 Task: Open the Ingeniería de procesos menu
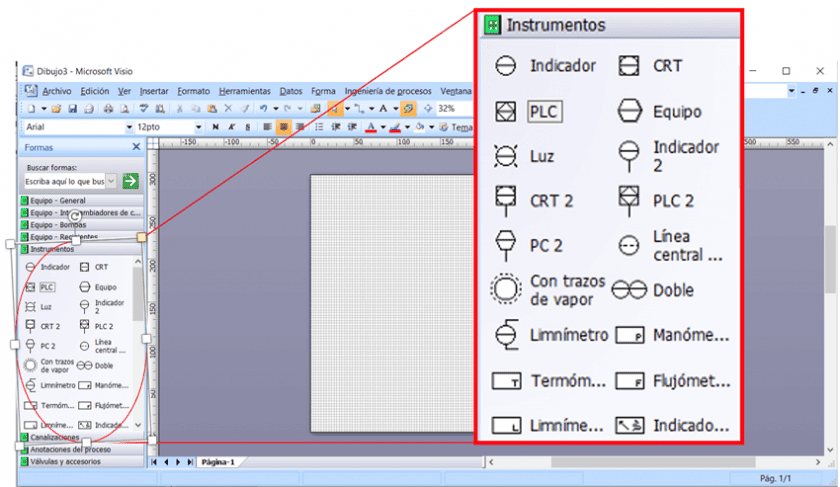tap(389, 91)
